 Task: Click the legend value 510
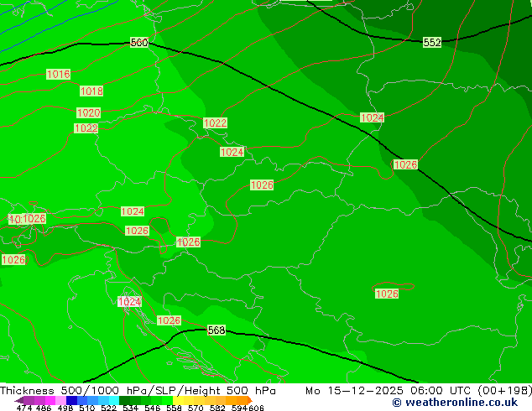click(87, 408)
